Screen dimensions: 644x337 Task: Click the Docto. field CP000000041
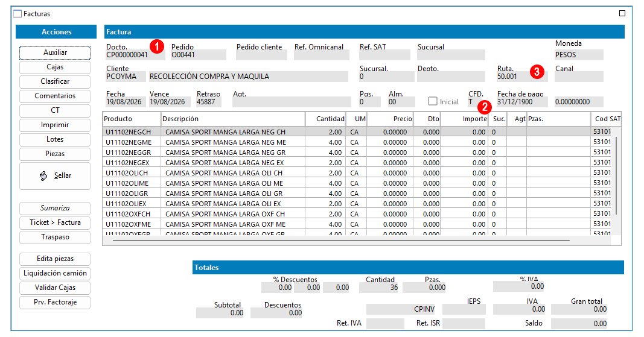click(135, 55)
